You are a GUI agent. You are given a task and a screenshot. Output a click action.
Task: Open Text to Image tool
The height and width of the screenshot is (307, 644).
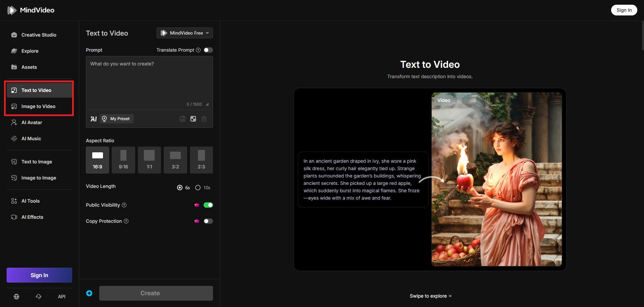(x=39, y=162)
